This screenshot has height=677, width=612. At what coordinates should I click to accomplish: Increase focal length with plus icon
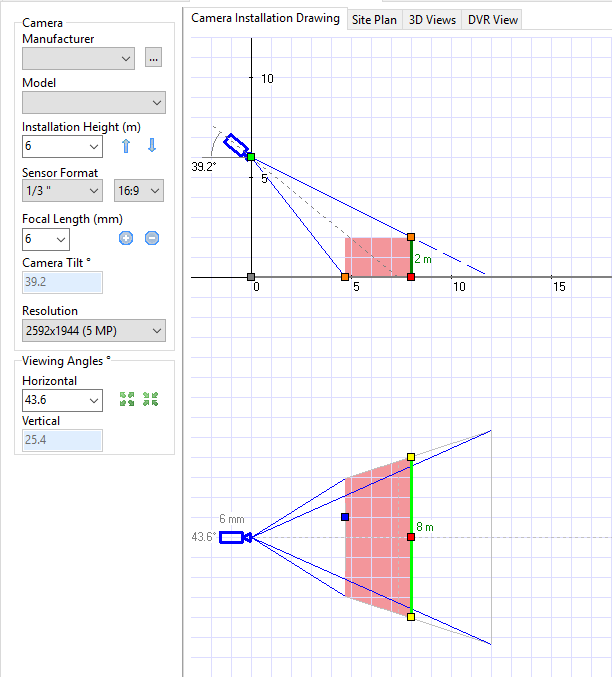[x=126, y=238]
